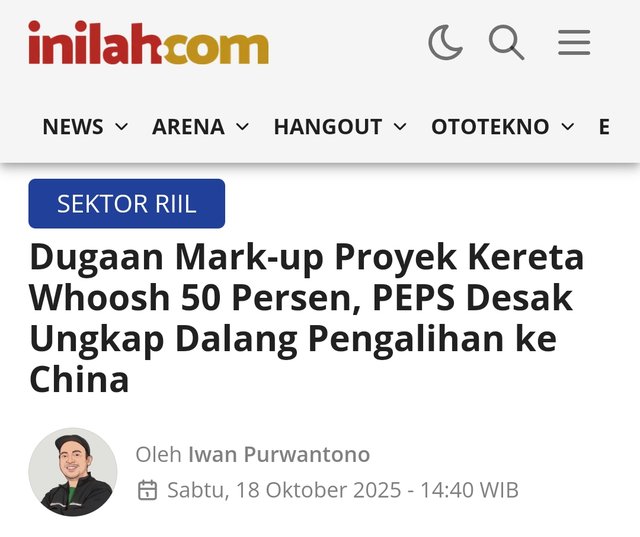Expand the HANGOUT chevron arrow
The height and width of the screenshot is (537, 640).
[400, 127]
